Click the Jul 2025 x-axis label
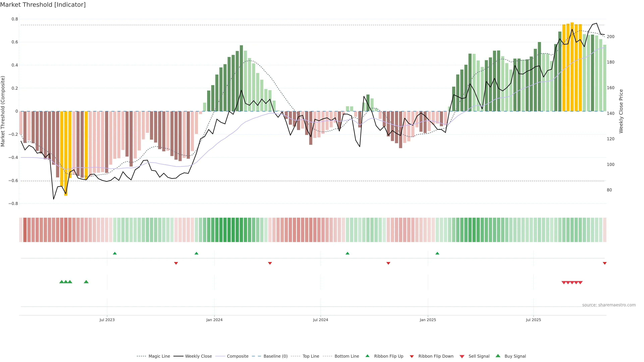 click(533, 320)
